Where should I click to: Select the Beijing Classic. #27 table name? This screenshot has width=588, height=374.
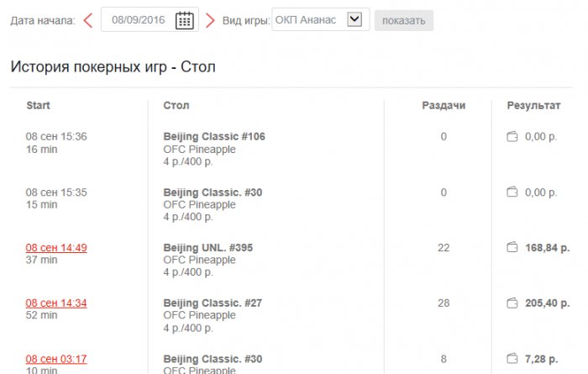pyautogui.click(x=211, y=303)
